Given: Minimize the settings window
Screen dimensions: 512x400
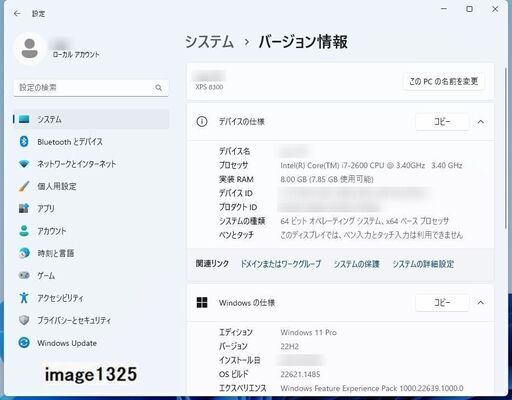Looking at the screenshot, I should click(x=444, y=9).
